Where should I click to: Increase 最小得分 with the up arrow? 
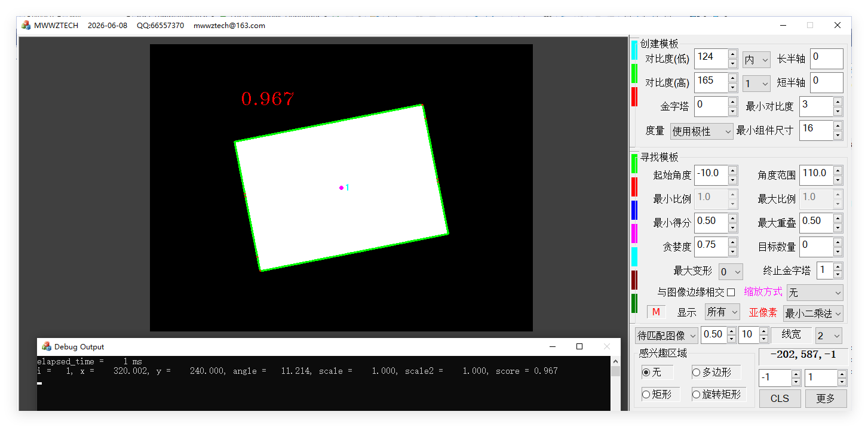[x=733, y=219]
